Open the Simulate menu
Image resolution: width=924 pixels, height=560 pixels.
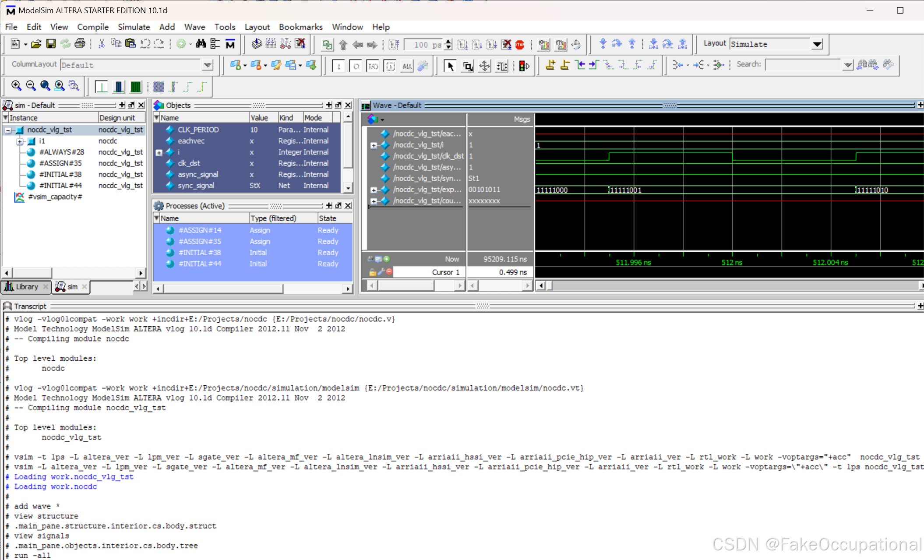pyautogui.click(x=134, y=27)
